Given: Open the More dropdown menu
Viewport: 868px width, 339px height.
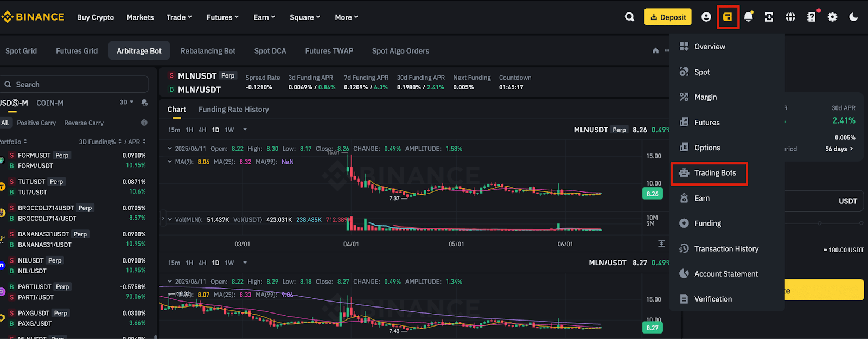Looking at the screenshot, I should click(346, 17).
